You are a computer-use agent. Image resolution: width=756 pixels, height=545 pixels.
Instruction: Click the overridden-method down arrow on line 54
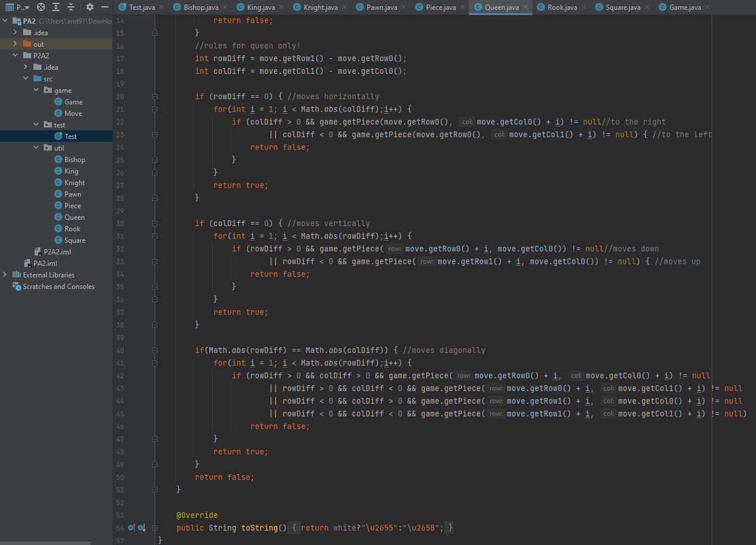coord(143,528)
